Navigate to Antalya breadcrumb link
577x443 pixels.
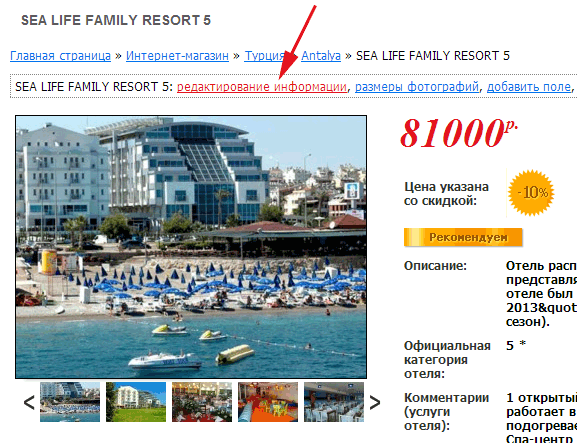tap(321, 56)
